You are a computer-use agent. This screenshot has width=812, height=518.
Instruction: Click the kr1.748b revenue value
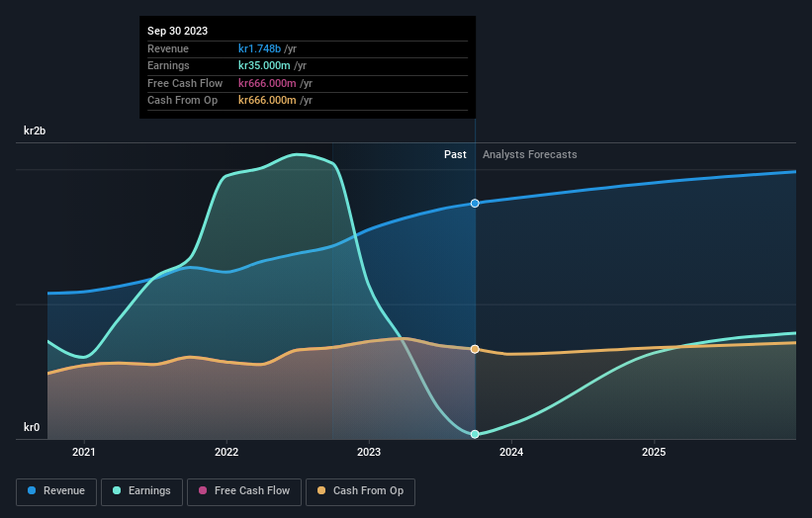(x=259, y=48)
